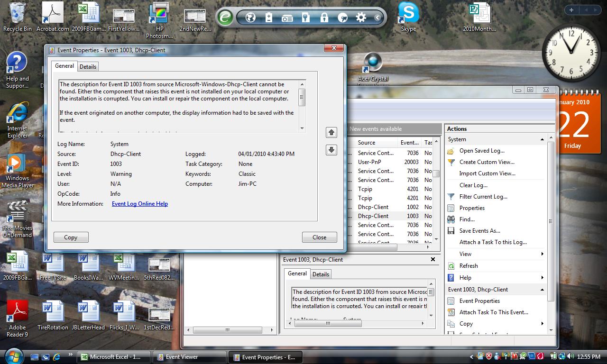Click the padlock icon in Acer toolbar
Image resolution: width=607 pixels, height=364 pixels.
click(324, 18)
